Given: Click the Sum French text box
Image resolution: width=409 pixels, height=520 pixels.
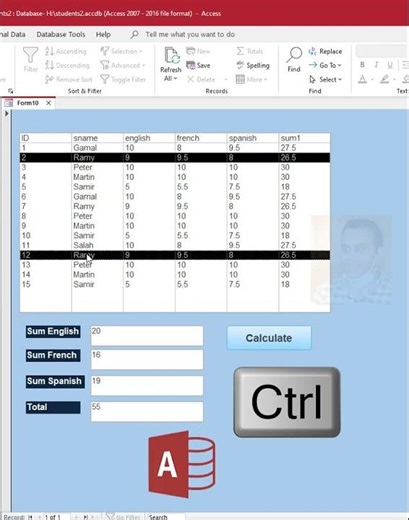Looking at the screenshot, I should coord(147,359).
